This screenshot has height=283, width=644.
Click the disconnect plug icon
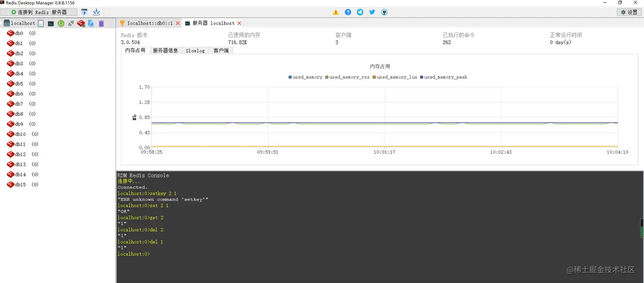click(x=71, y=23)
